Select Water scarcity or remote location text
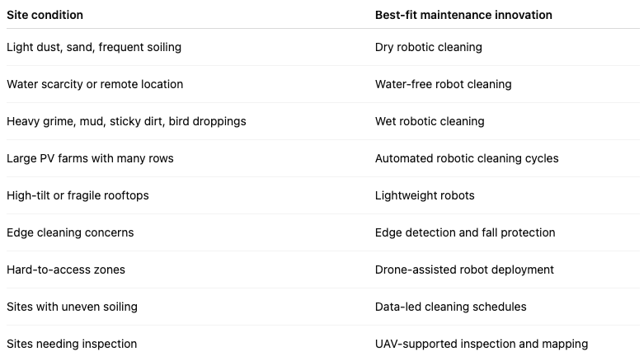644x361 pixels. [95, 84]
